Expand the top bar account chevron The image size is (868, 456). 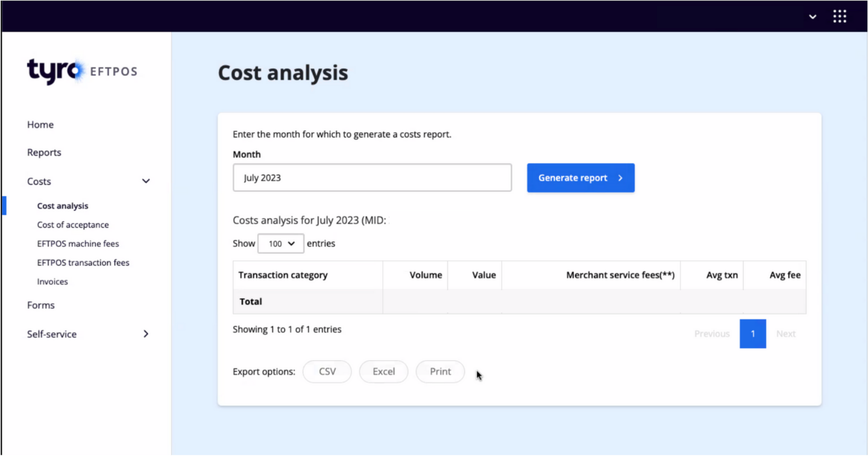pyautogui.click(x=813, y=17)
